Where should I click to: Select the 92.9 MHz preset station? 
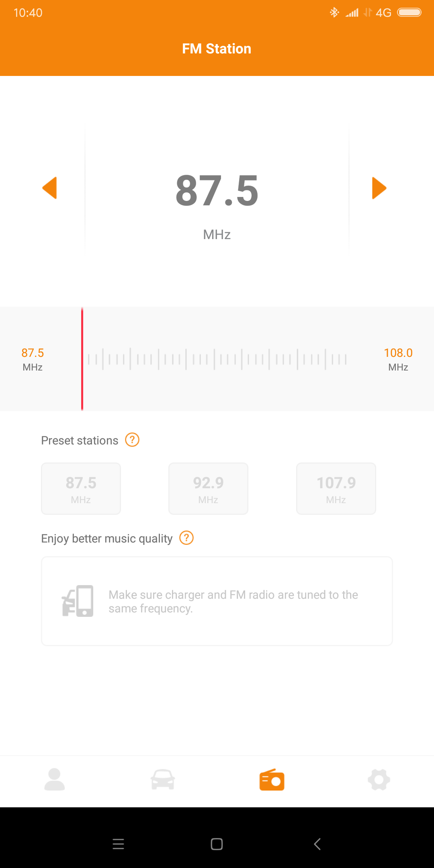tap(208, 489)
